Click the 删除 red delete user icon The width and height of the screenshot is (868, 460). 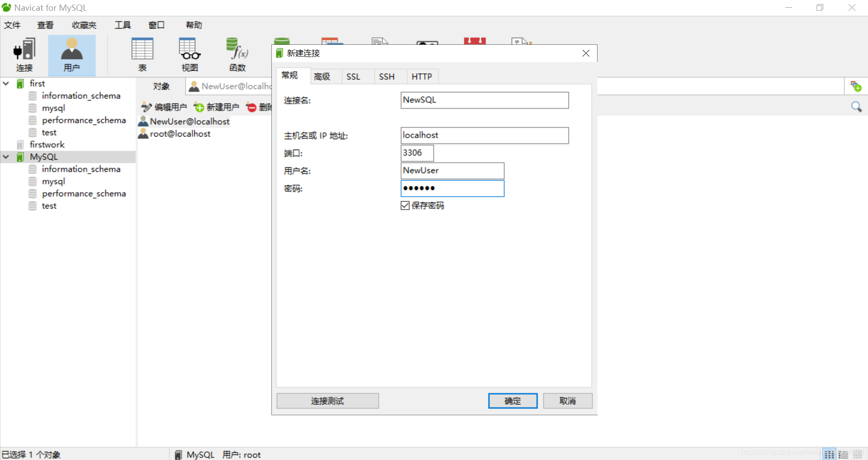[251, 107]
